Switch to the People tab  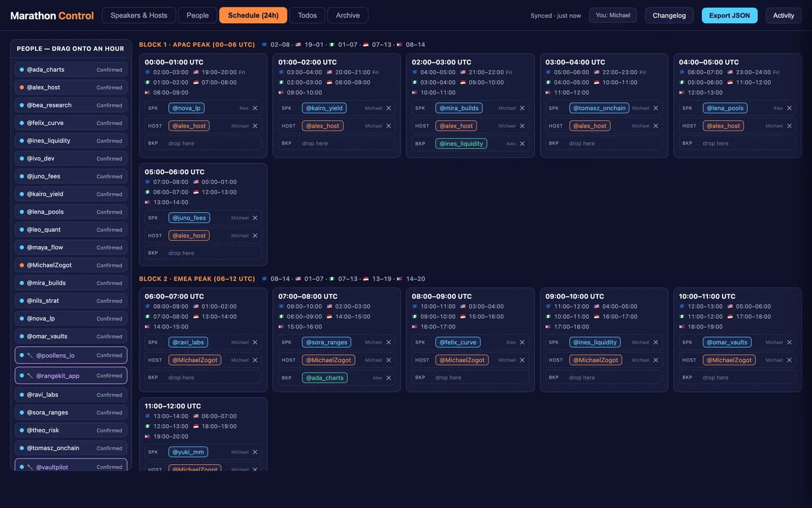197,15
